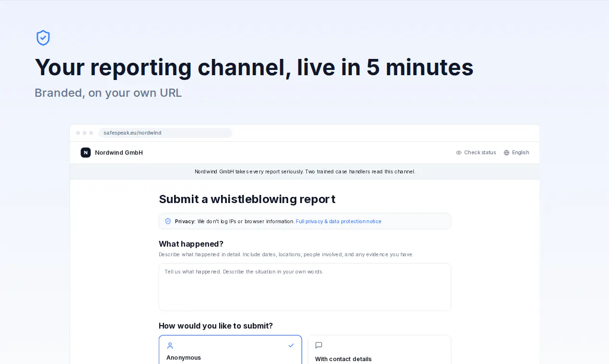Screen dimensions: 609x364
Task: Click into the What happened text area
Action: coord(305,287)
